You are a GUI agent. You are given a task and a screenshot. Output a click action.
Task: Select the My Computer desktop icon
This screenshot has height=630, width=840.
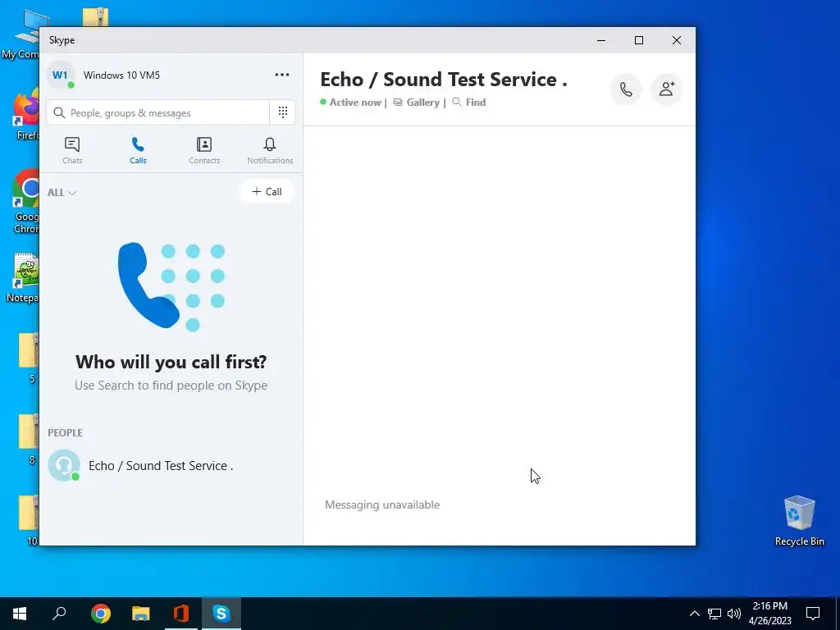pyautogui.click(x=21, y=34)
